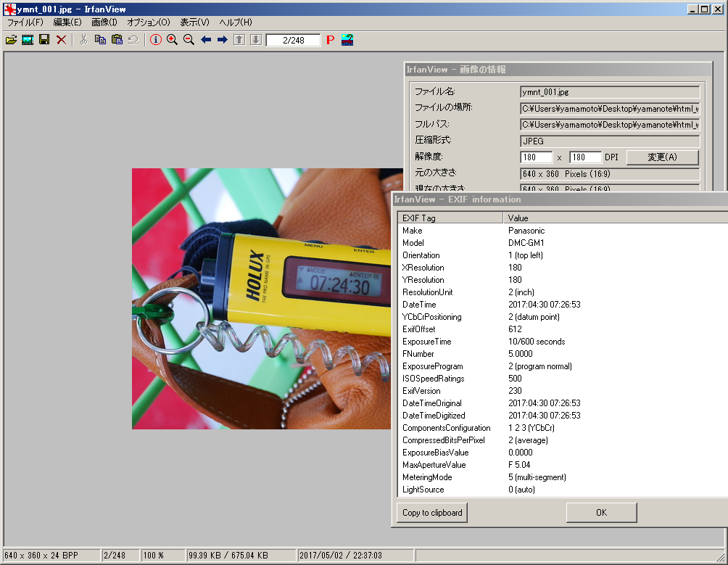Zoom in with the plus magnifier icon
728x565 pixels.
173,40
